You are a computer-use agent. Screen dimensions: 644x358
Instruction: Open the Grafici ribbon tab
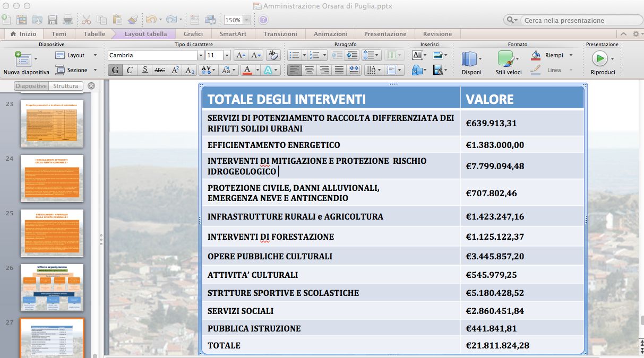point(193,34)
